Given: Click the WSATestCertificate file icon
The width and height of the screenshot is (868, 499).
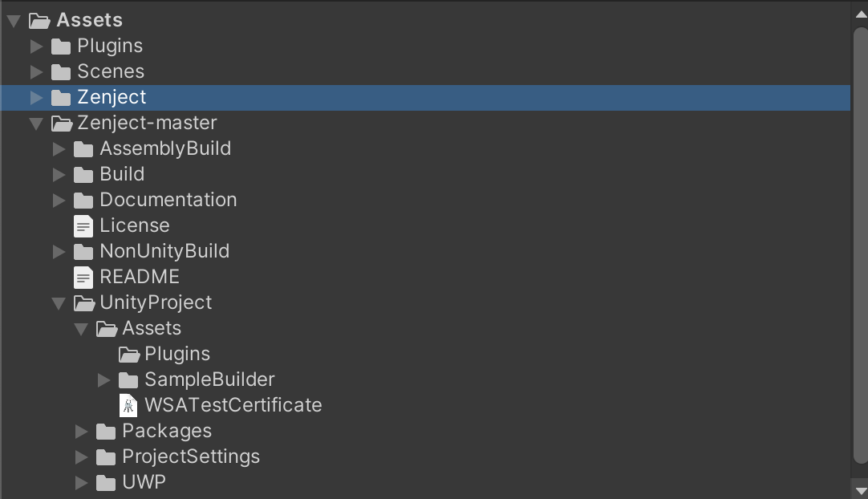Looking at the screenshot, I should pos(128,405).
